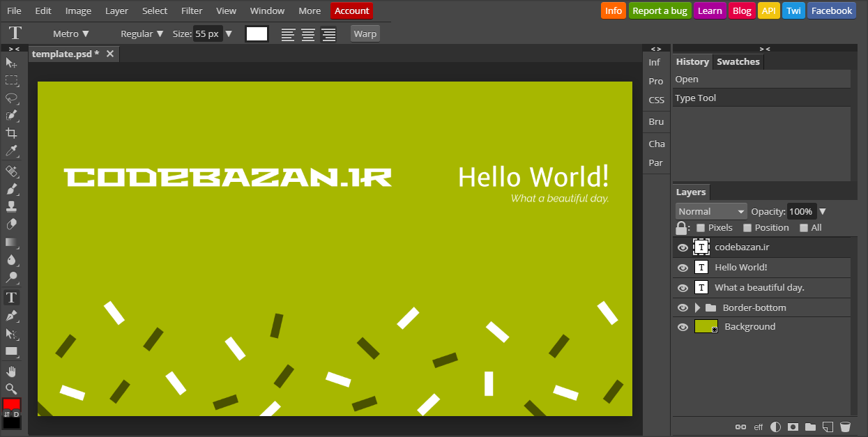Viewport: 868px width, 437px height.
Task: Swap foreground and background colors
Action: tap(6, 414)
